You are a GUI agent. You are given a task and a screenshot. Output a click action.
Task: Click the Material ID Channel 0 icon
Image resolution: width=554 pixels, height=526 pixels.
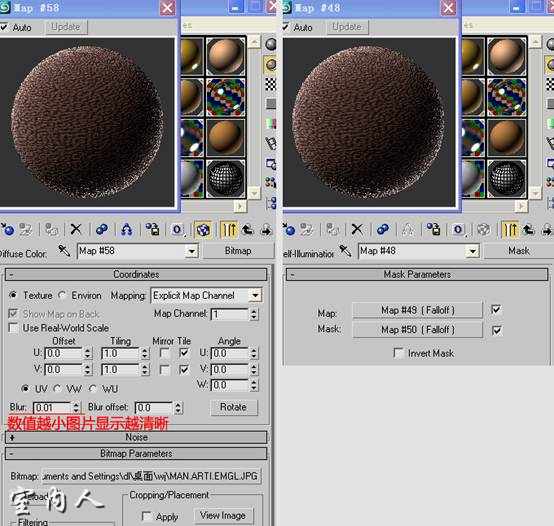[x=177, y=230]
